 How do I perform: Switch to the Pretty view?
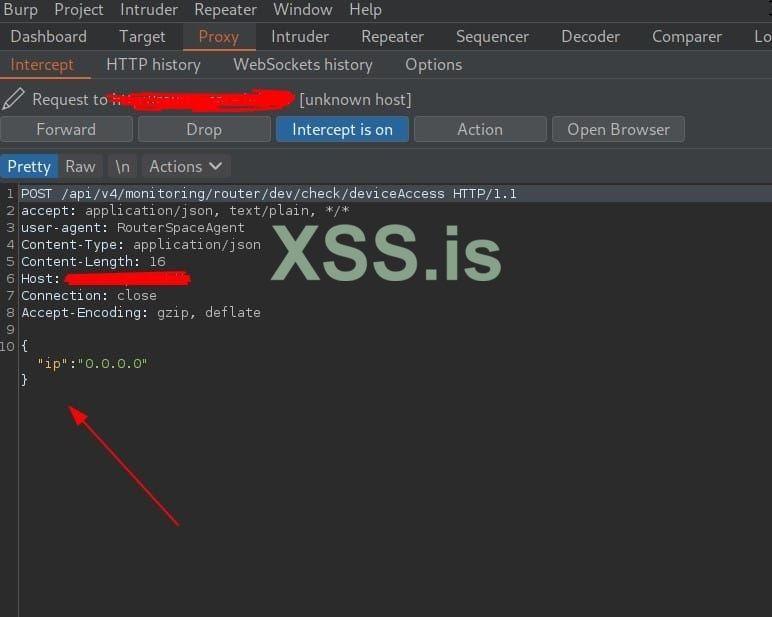(29, 166)
